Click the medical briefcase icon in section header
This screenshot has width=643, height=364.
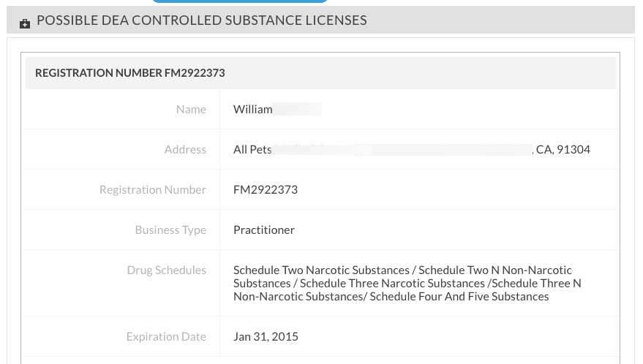click(25, 24)
